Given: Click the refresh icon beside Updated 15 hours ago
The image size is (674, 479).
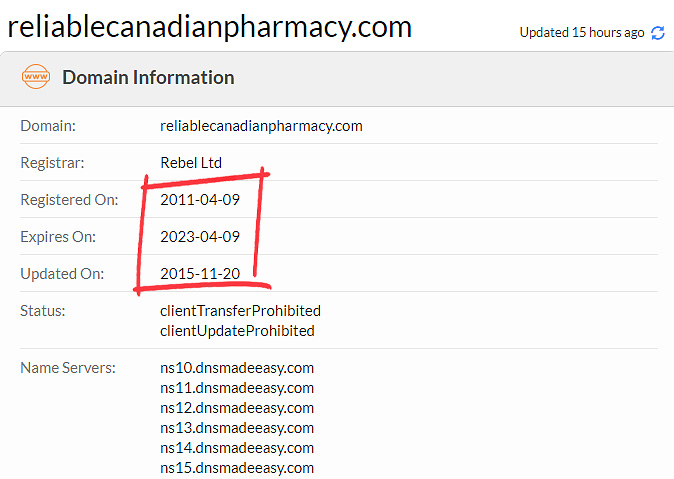Looking at the screenshot, I should [658, 33].
